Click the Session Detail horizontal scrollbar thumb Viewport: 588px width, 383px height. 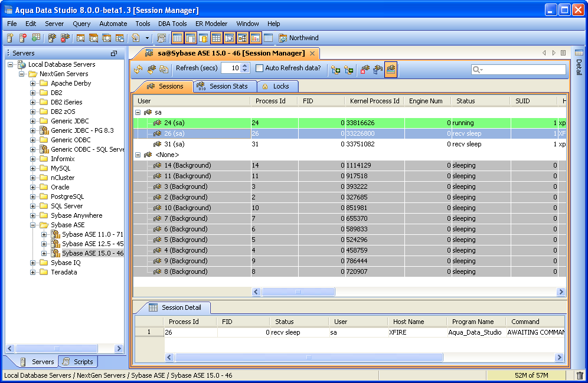point(309,358)
